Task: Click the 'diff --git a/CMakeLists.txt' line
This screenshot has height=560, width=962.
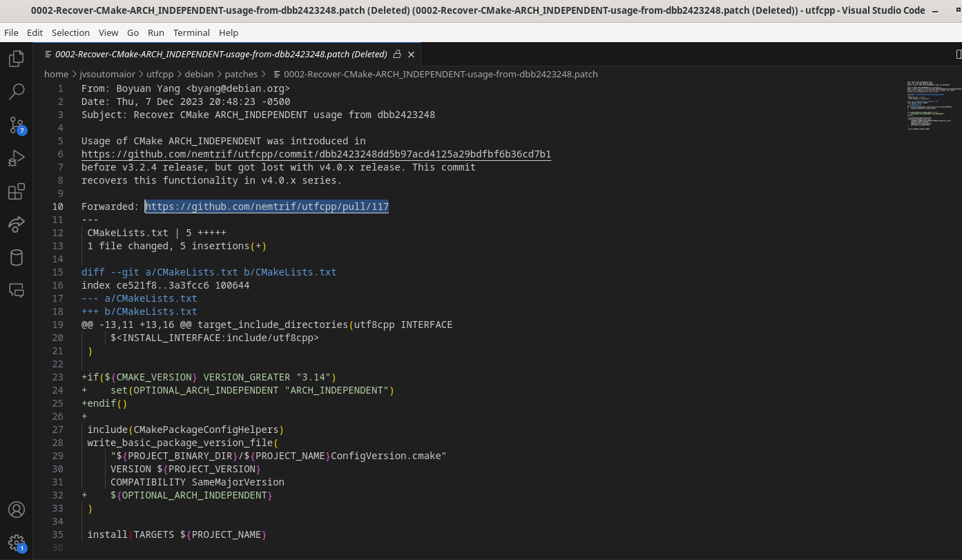Action: 209,272
